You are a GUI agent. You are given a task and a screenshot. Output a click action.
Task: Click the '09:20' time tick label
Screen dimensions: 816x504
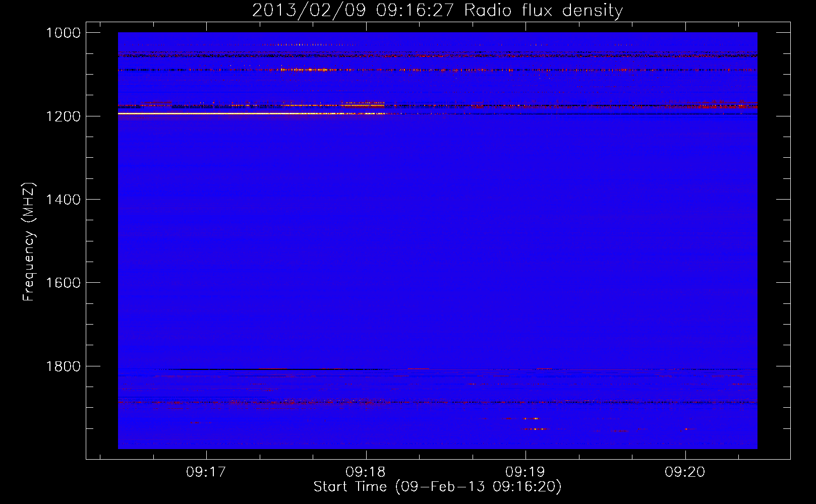point(685,472)
